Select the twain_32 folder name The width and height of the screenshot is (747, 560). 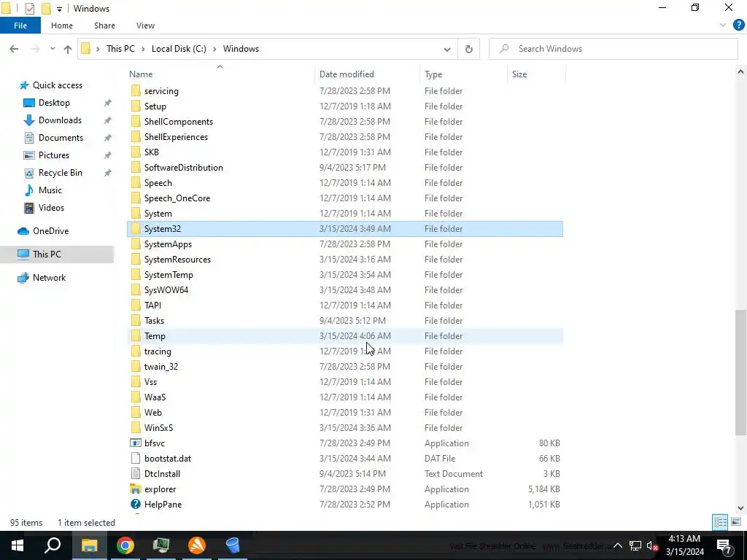click(x=161, y=367)
